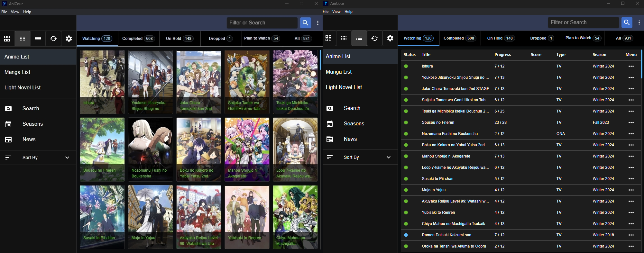Expand Sort By dropdown in left window
This screenshot has width=644, height=253.
point(38,158)
